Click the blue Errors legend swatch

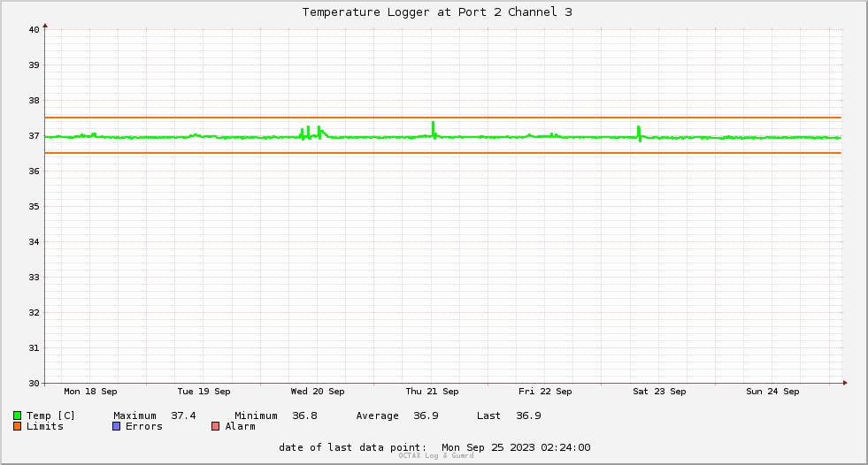tap(116, 426)
